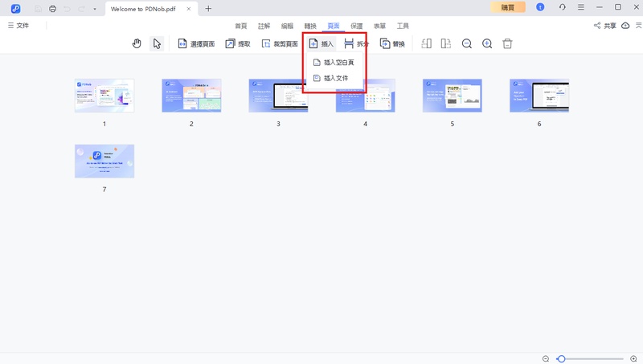Click the 選擇頁面 page selection tool

196,44
